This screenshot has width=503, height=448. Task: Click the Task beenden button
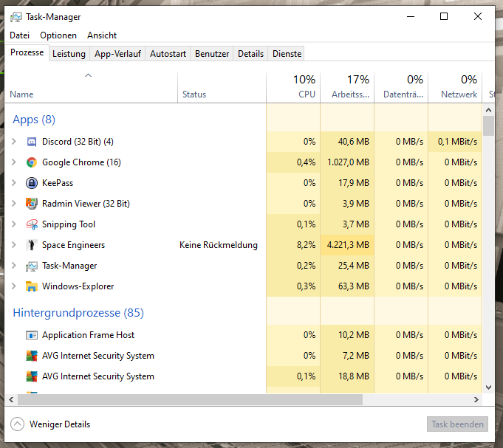point(457,424)
